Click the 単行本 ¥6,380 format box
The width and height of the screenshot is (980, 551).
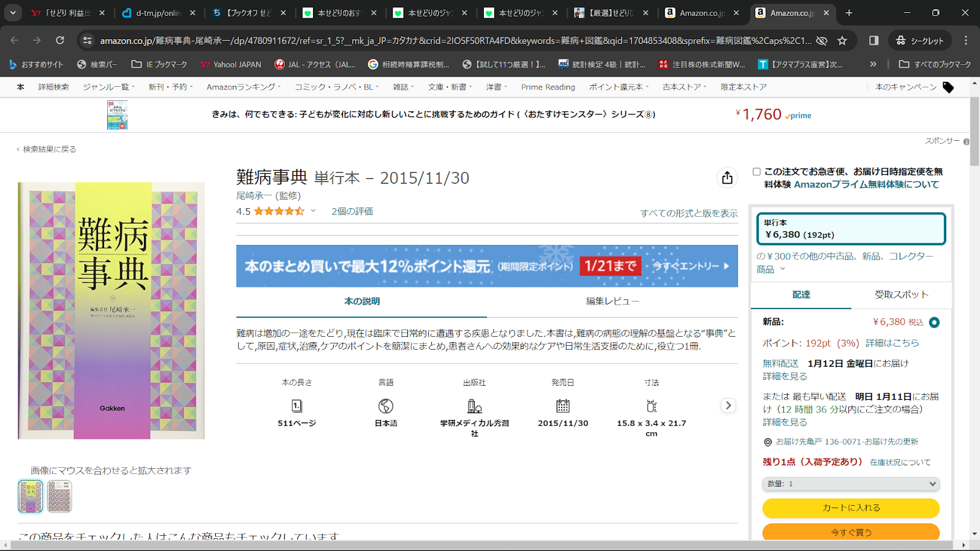coord(851,229)
